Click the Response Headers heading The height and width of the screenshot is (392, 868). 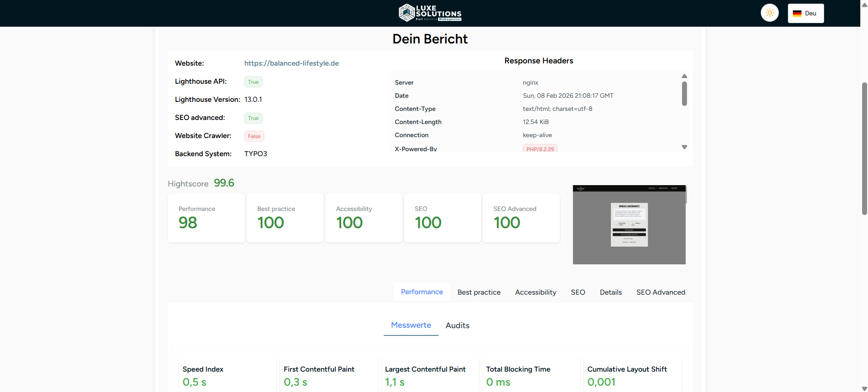[x=539, y=61]
